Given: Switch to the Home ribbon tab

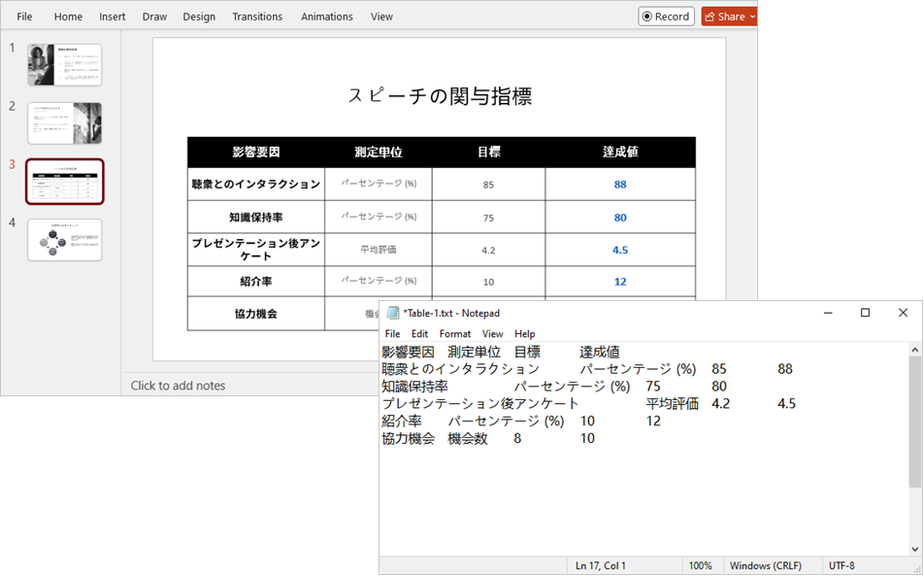Looking at the screenshot, I should [68, 17].
